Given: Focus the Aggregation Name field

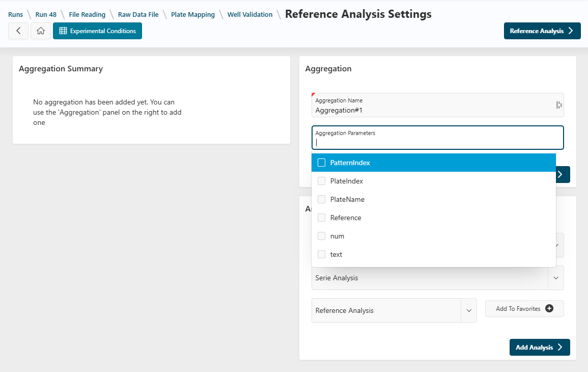Looking at the screenshot, I should (437, 105).
